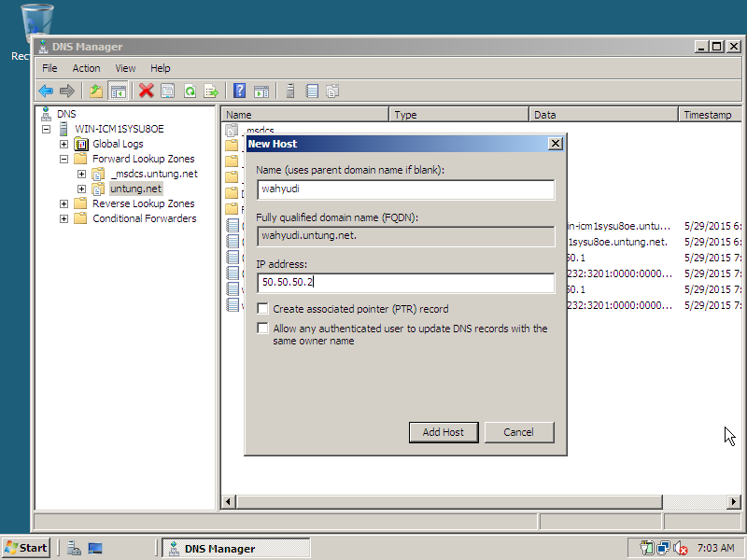Toggle Show/Hide Action Pane icon

261,91
